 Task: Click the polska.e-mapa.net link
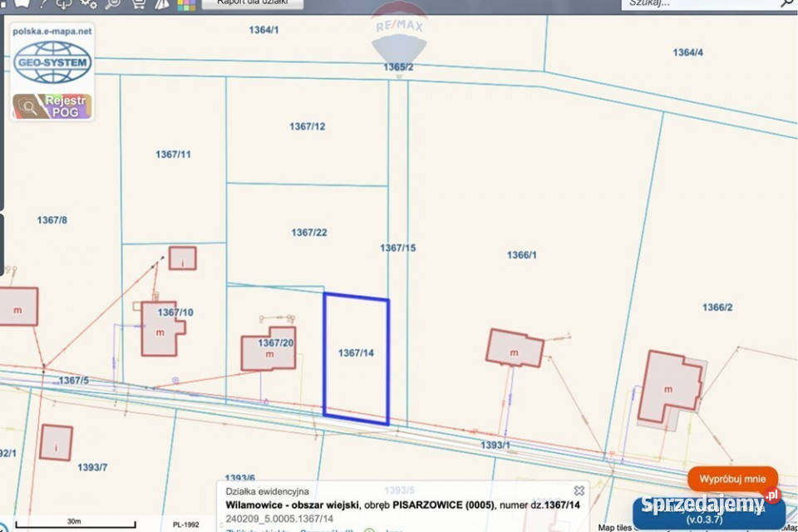[52, 29]
